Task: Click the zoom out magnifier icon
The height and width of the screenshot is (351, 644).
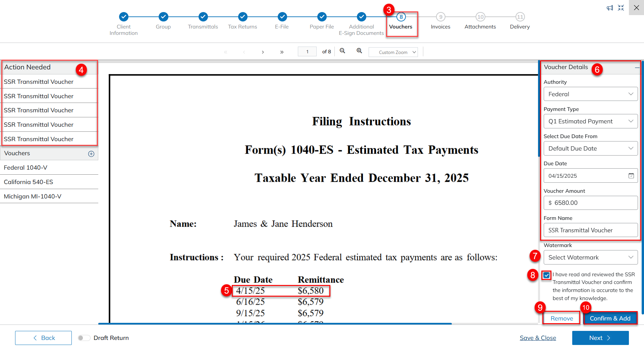Action: (x=342, y=51)
